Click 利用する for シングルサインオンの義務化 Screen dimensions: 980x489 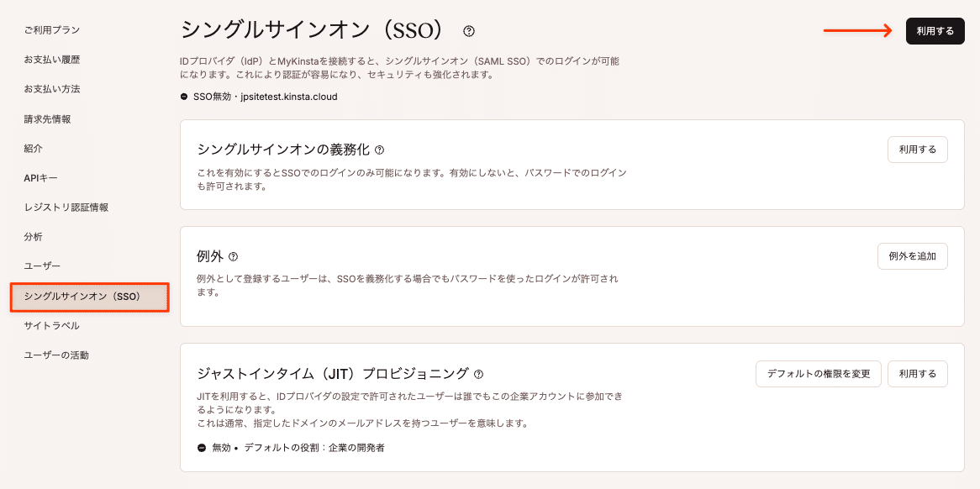pos(917,150)
